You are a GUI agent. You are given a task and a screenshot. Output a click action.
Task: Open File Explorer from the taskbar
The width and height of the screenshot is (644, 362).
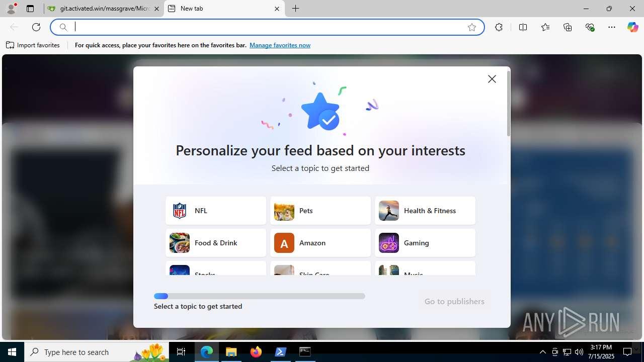click(231, 352)
